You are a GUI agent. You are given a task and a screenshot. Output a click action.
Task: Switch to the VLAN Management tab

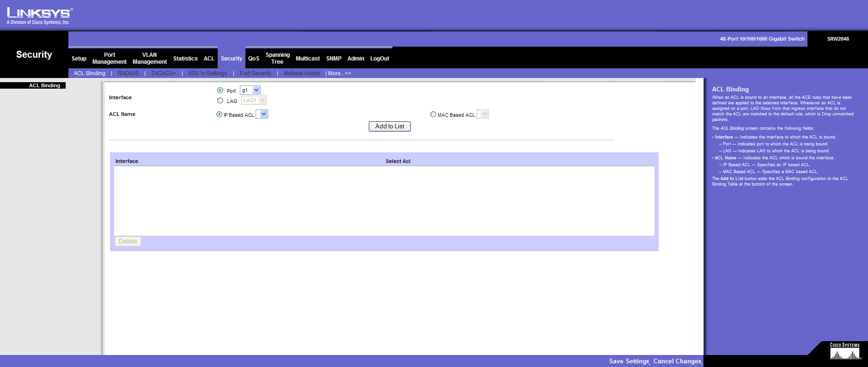(x=149, y=58)
